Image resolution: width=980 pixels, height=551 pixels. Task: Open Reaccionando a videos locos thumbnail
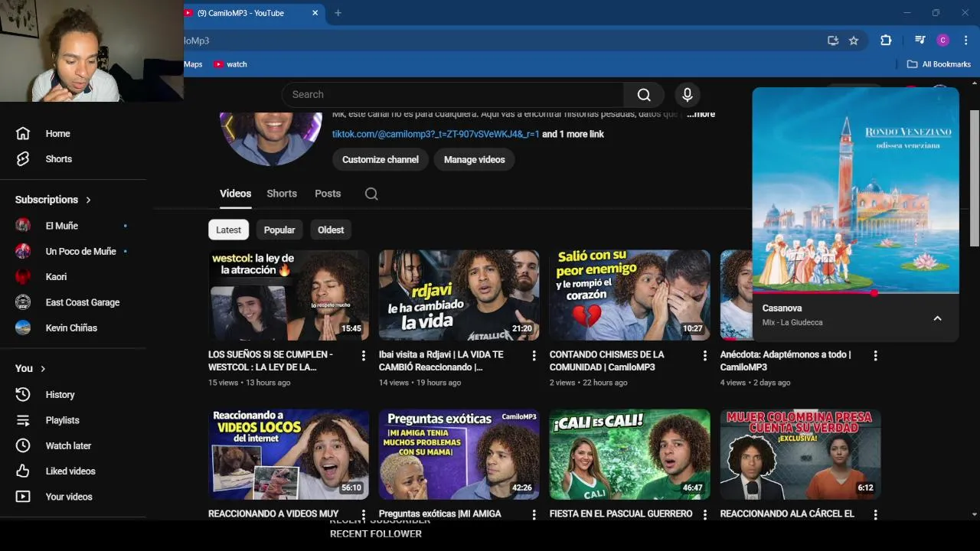[289, 455]
